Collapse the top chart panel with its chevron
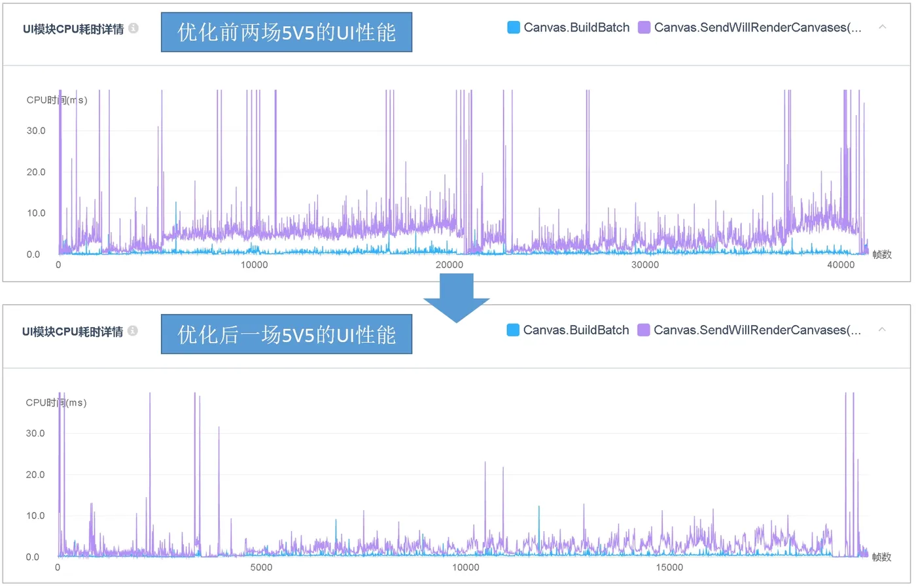 click(882, 27)
